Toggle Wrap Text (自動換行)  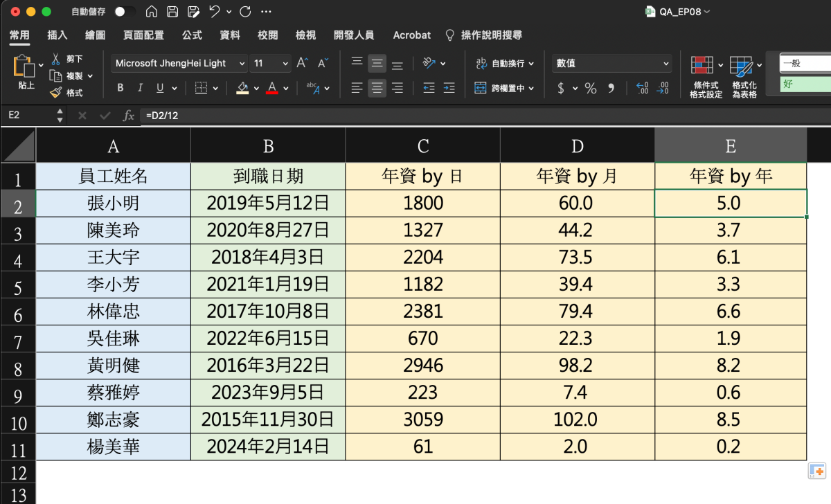click(x=504, y=63)
